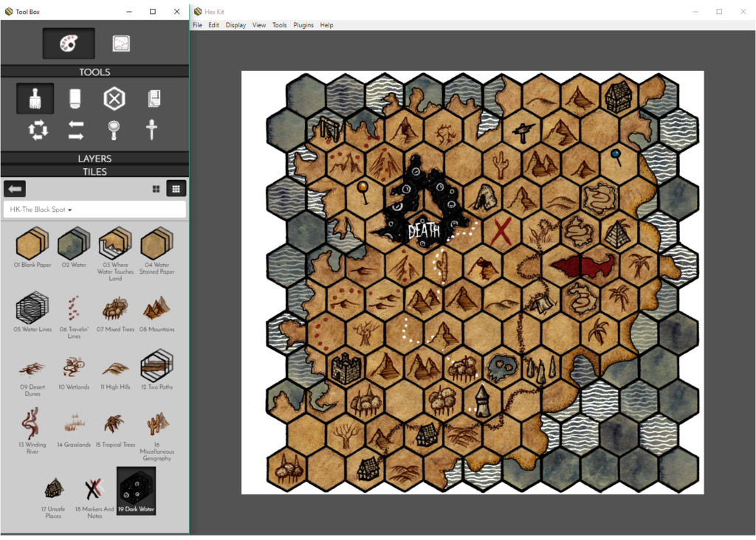This screenshot has height=540, width=756.
Task: Open the View menu
Action: 259,25
